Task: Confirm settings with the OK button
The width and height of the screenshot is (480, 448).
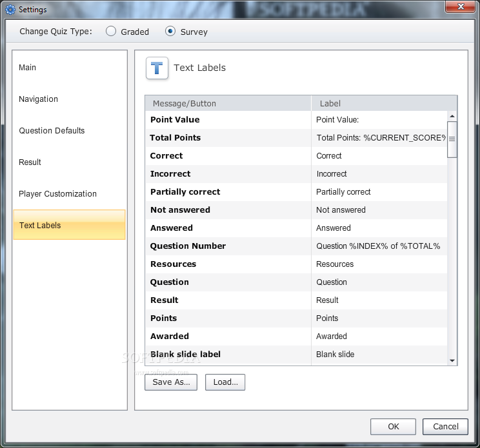Action: pos(393,427)
